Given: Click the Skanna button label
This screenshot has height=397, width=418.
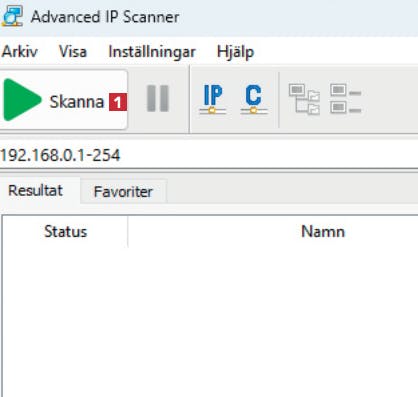Looking at the screenshot, I should pyautogui.click(x=77, y=102).
